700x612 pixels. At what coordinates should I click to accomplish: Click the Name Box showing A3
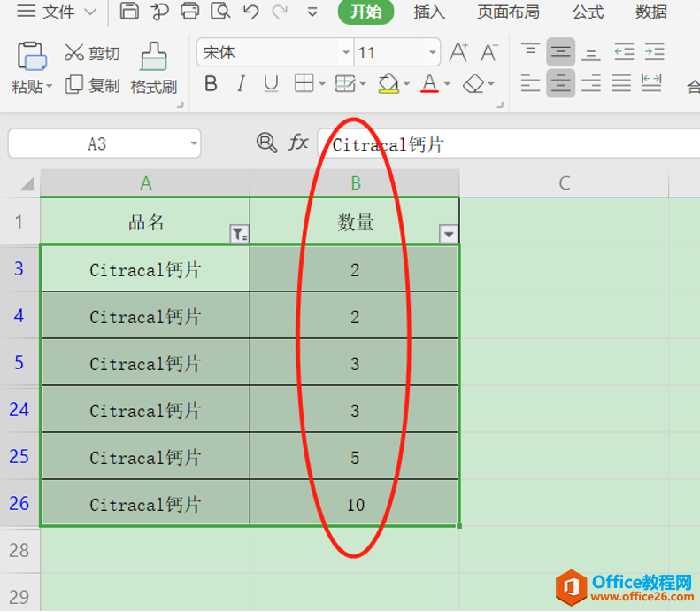[96, 143]
